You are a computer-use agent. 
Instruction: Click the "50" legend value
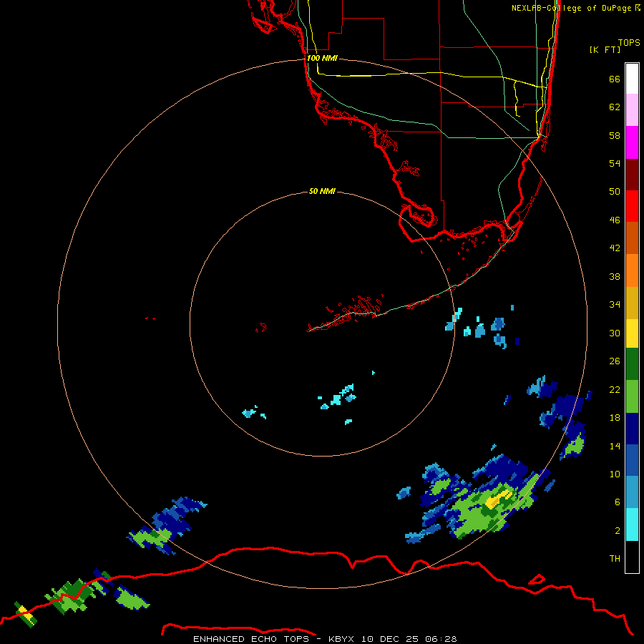[615, 191]
